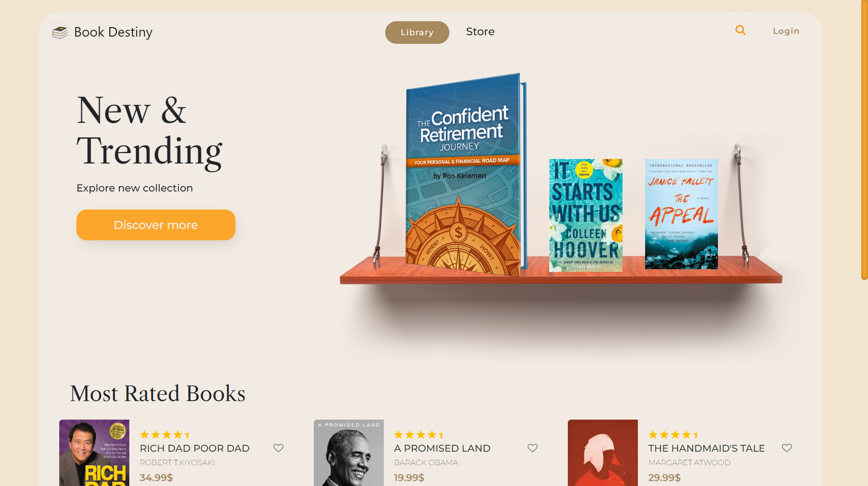This screenshot has width=868, height=486.
Task: Like The Handmaid's Tale with heart icon
Action: point(787,448)
